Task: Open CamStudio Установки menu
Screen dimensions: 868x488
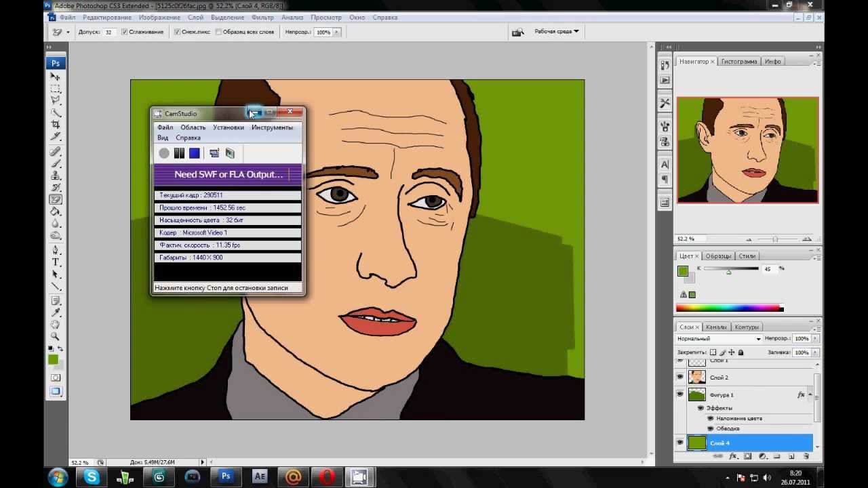Action: [x=229, y=127]
